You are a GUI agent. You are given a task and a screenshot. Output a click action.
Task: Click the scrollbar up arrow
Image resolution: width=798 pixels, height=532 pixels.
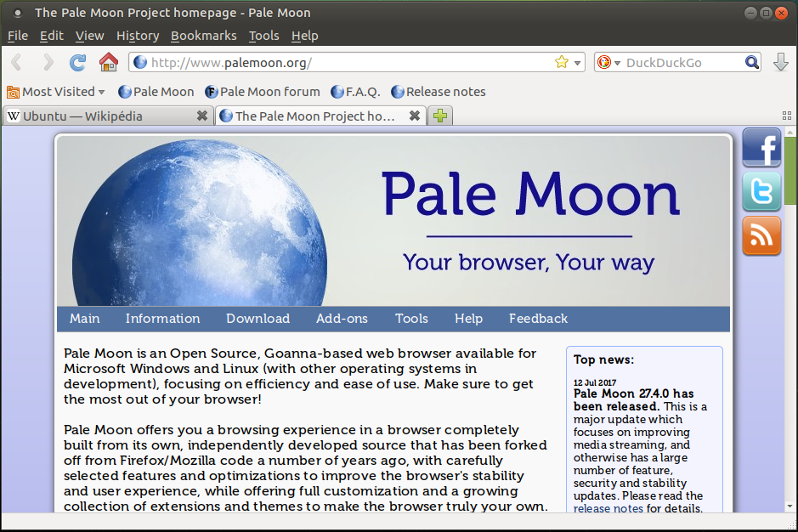pyautogui.click(x=790, y=132)
